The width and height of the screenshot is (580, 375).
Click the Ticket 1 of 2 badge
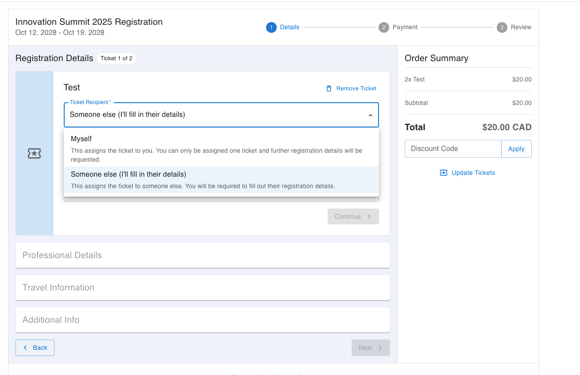pyautogui.click(x=117, y=58)
